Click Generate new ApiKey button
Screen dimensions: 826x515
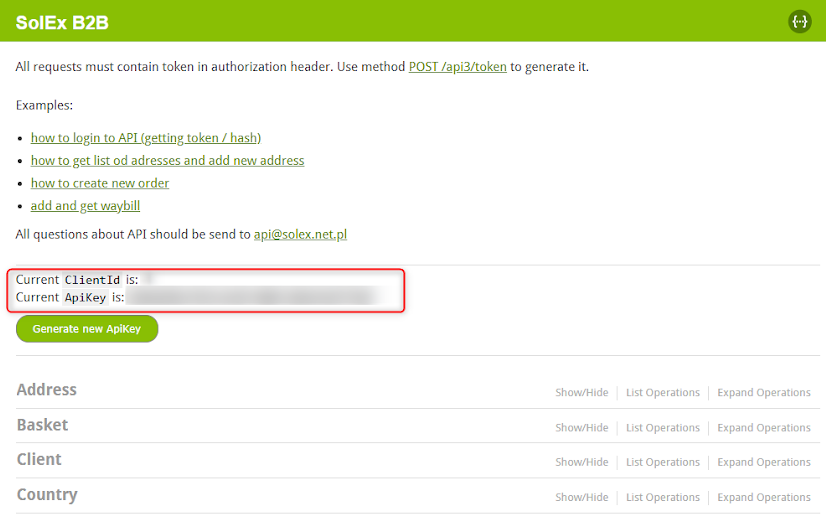87,329
